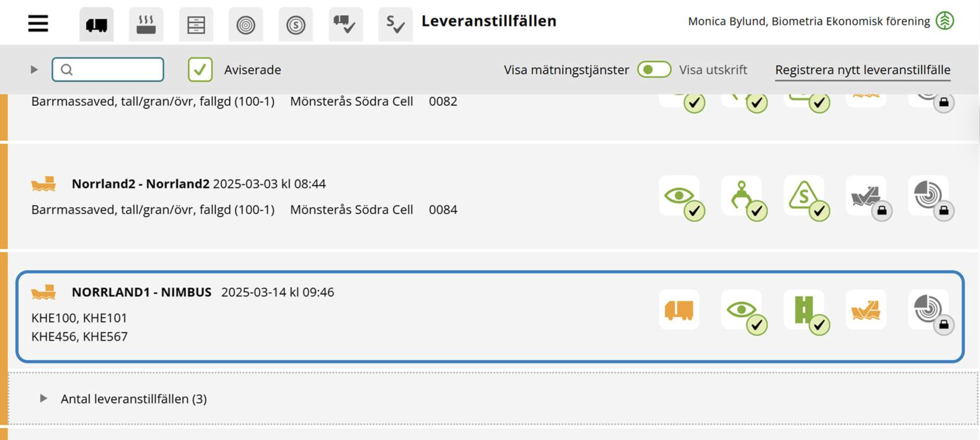Open the filing cabinet toolbar icon
980x440 pixels.
196,24
